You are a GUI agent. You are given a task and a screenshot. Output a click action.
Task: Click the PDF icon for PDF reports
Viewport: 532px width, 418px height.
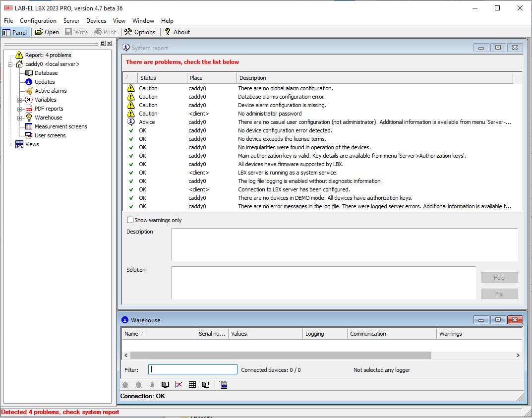[29, 109]
